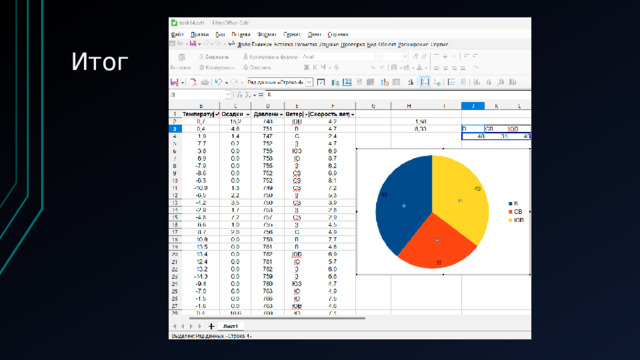Open the Окно menu
Screen dimensions: 640x360
pos(314,34)
